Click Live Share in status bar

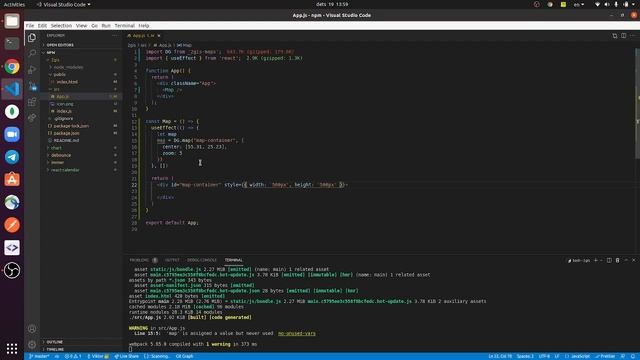point(127,356)
